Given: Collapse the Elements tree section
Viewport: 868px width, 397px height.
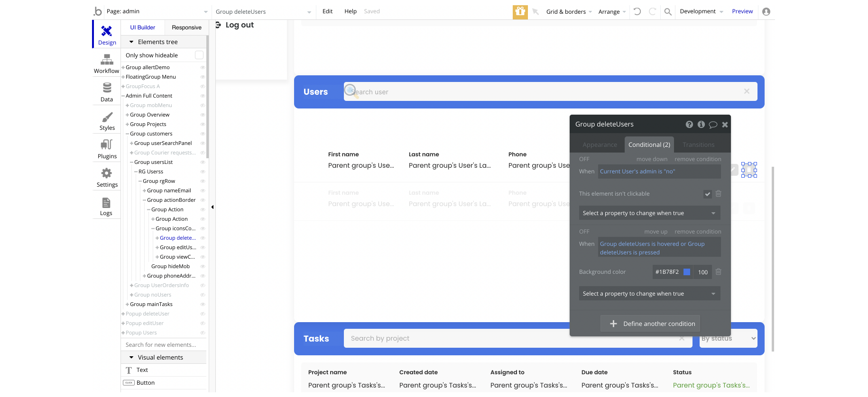Looking at the screenshot, I should coord(132,42).
